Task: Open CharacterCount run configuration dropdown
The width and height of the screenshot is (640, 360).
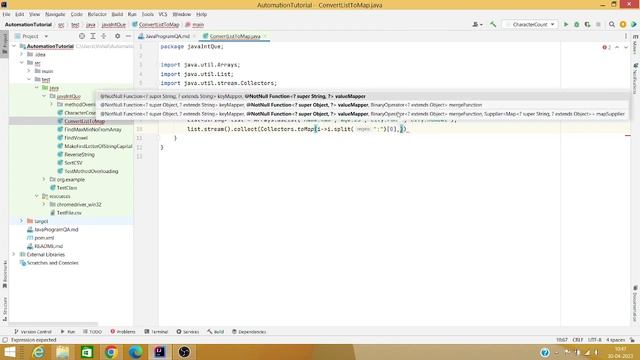Action: pyautogui.click(x=530, y=24)
